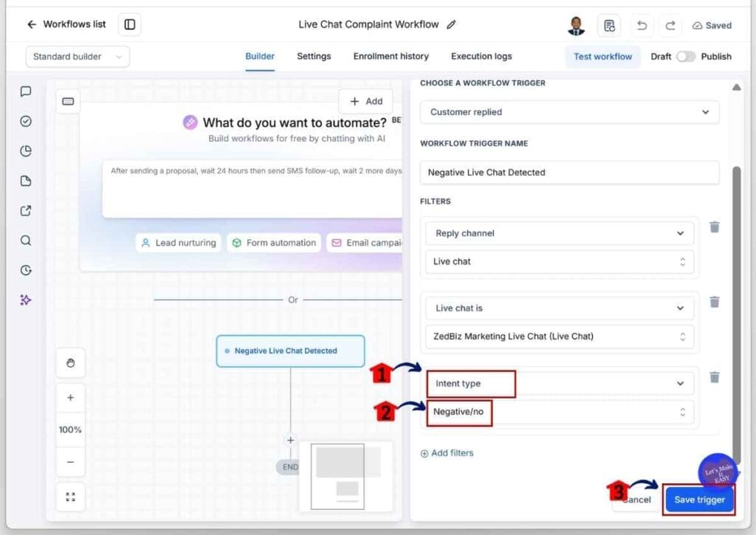Zoom out the canvas
This screenshot has width=756, height=535.
tap(70, 462)
